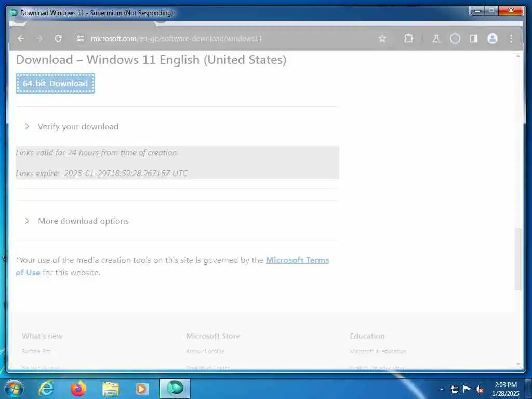Image resolution: width=532 pixels, height=399 pixels.
Task: Click the browser forward arrow
Action: (39, 38)
